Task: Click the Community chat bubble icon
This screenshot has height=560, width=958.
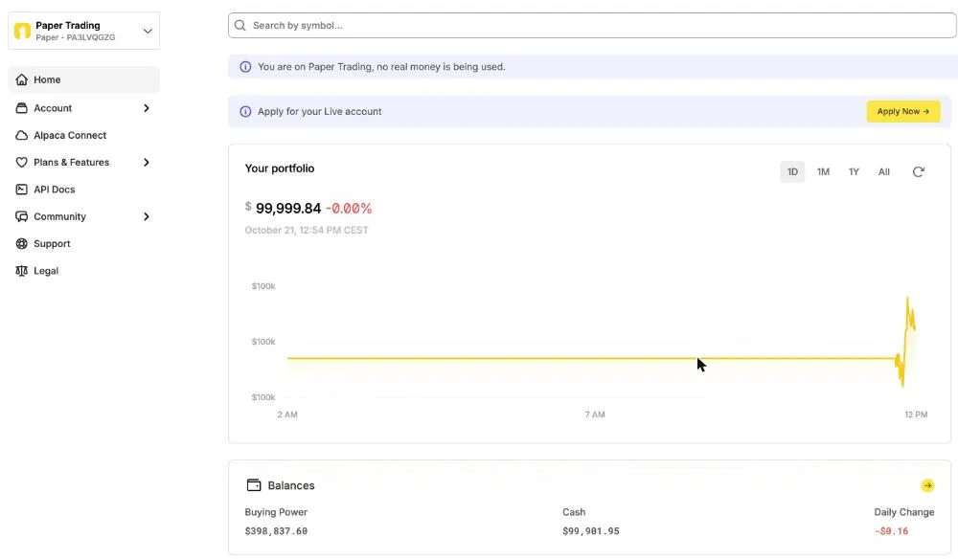Action: click(x=21, y=216)
